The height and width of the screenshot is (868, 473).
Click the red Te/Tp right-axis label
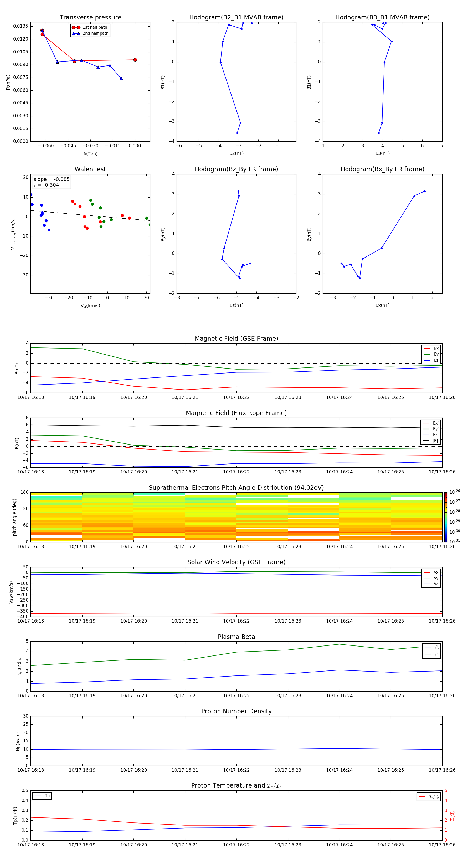pos(452,815)
